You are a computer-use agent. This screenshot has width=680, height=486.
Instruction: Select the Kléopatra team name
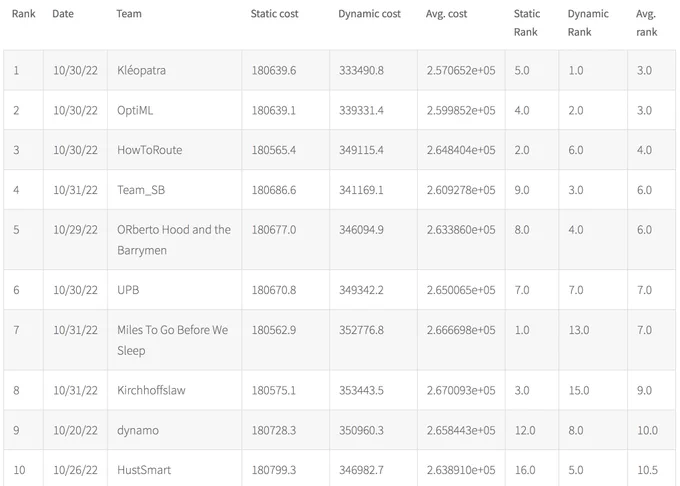pos(141,70)
